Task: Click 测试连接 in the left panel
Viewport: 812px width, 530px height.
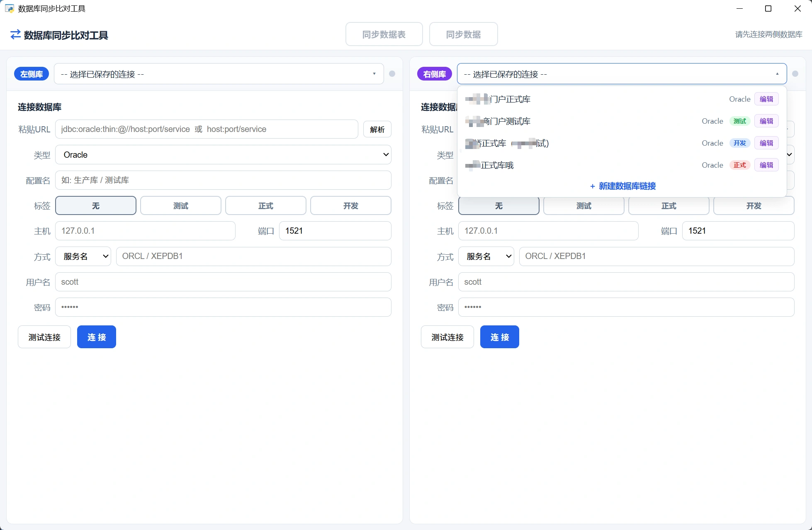Action: coord(44,337)
